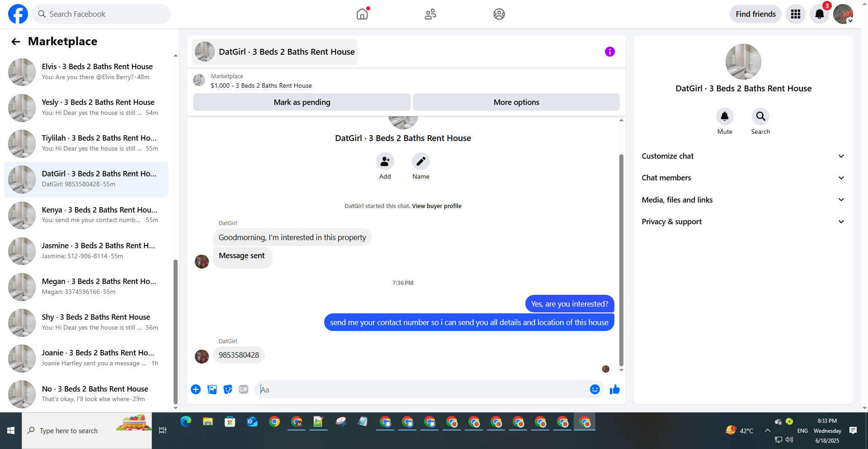Go back from Marketplace using arrow
868x449 pixels.
click(x=16, y=42)
